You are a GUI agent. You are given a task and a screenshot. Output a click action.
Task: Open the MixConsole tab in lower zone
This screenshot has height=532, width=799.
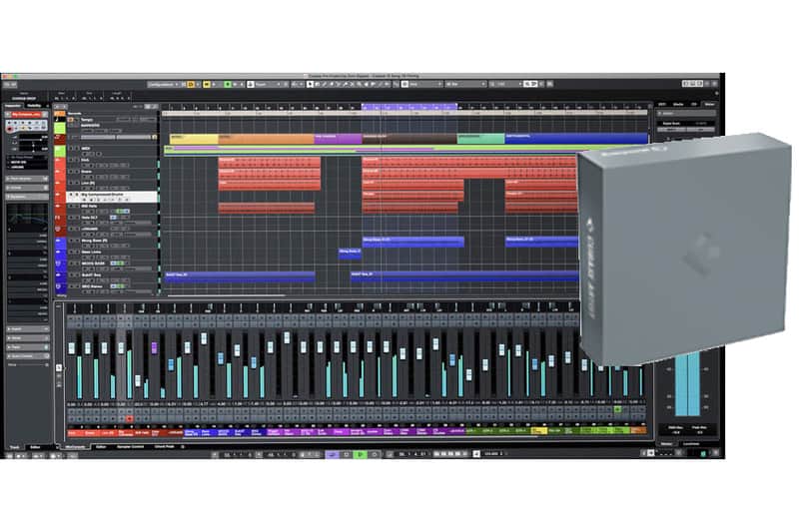point(76,447)
